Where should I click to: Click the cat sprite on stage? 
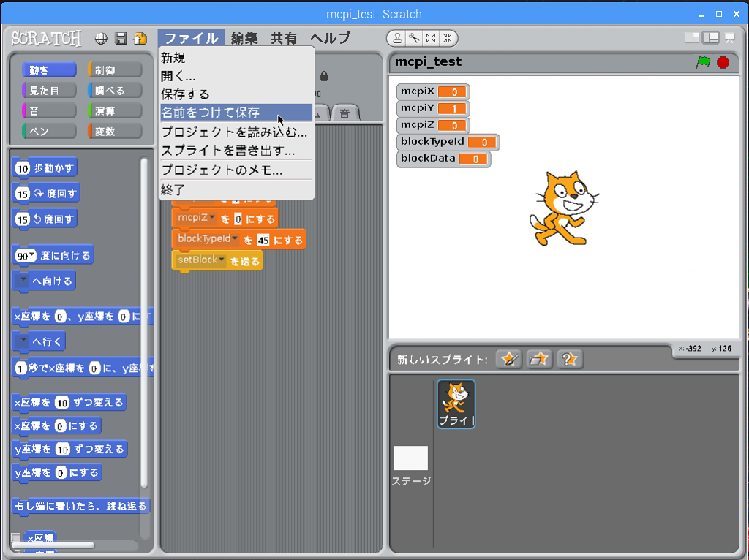click(x=564, y=208)
